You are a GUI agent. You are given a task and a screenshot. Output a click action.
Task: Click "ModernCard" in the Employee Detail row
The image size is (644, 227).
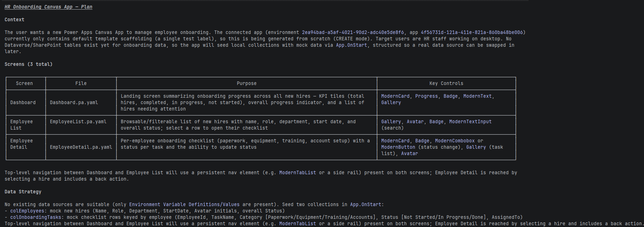(395, 141)
